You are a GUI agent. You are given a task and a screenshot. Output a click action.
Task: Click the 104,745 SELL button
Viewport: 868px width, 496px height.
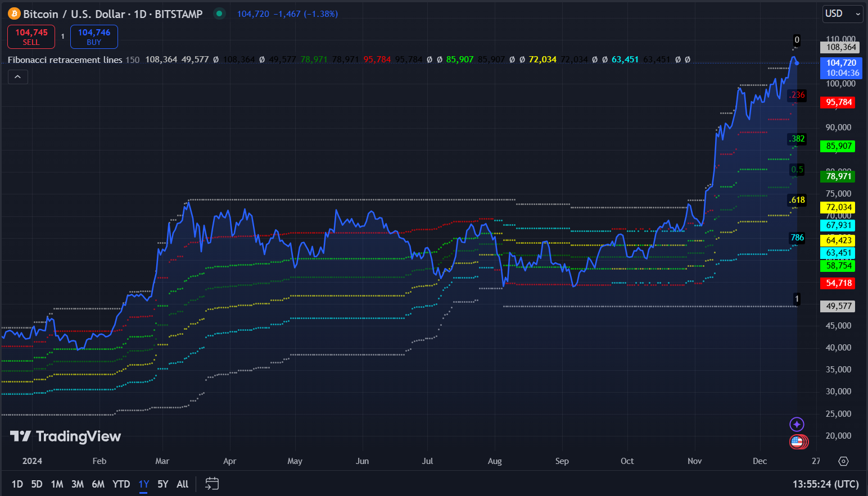tap(31, 37)
